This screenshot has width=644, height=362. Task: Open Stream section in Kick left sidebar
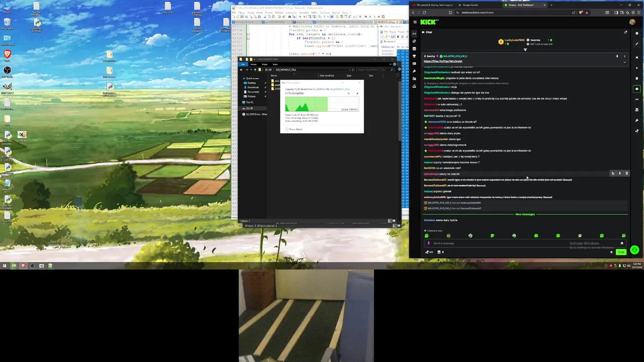point(414,34)
